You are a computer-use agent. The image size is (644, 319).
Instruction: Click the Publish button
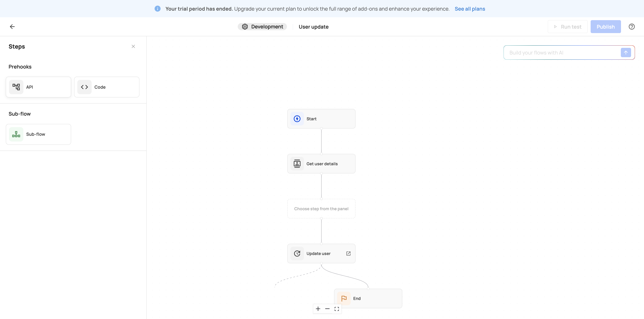606,26
